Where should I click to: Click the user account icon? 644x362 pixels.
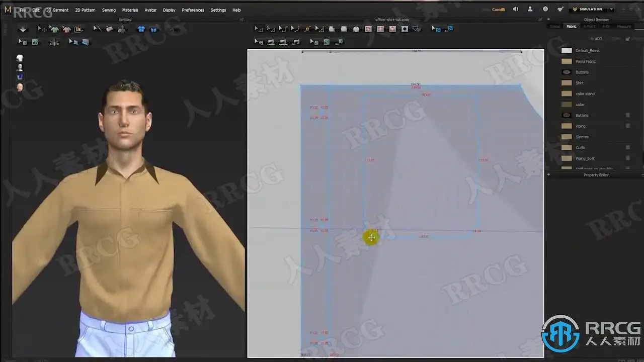[x=530, y=9]
